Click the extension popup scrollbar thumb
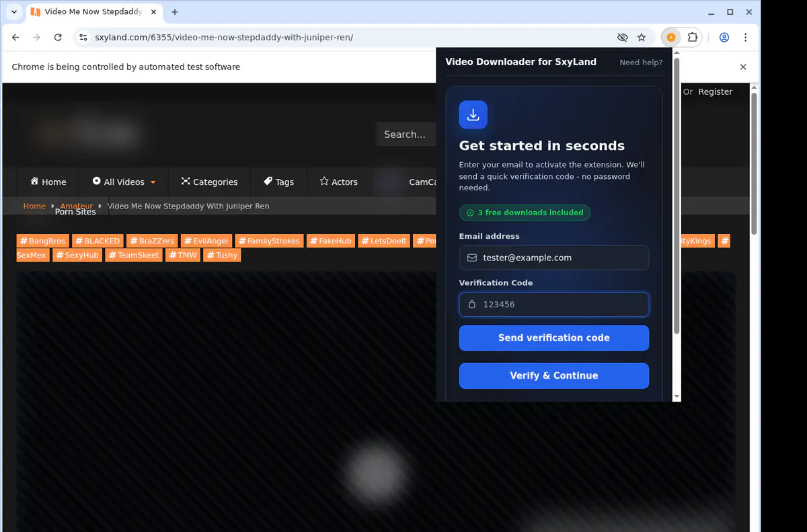 (677, 195)
